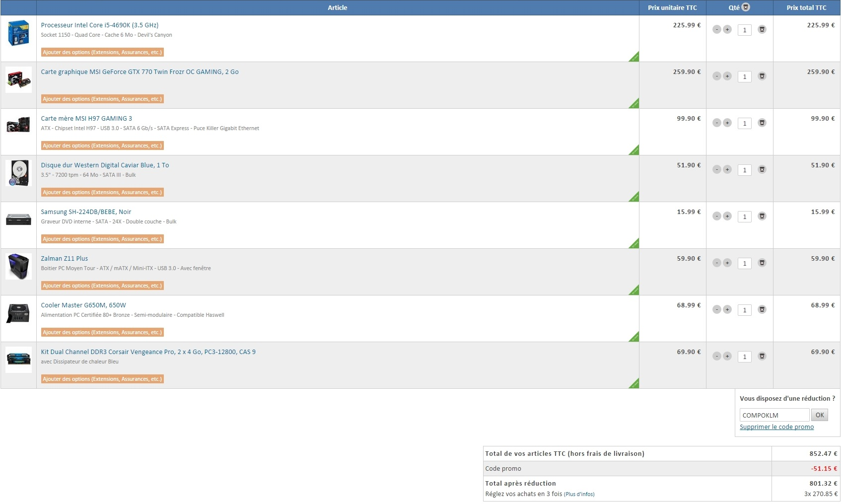The image size is (844, 504).
Task: Add options for the Intel Core i5-4690K
Action: [102, 52]
